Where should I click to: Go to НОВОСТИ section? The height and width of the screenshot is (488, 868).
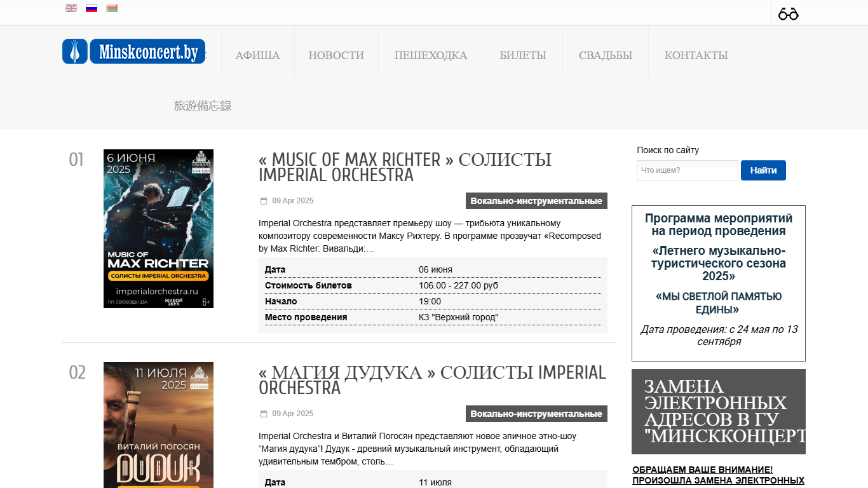pyautogui.click(x=336, y=55)
